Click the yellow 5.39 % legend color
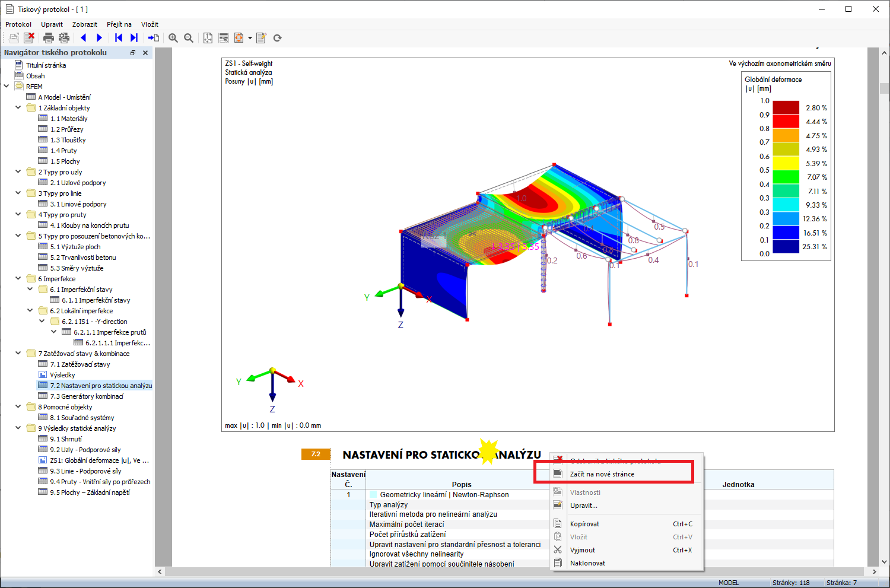 coord(786,163)
